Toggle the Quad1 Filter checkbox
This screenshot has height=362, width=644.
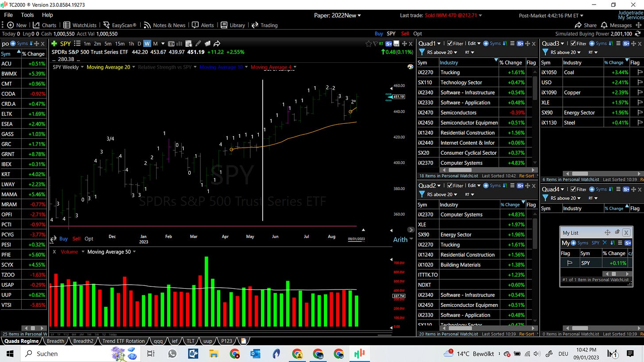point(450,43)
